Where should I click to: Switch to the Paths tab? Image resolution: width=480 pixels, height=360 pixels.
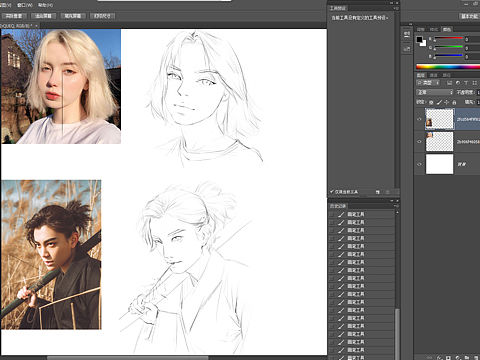(x=446, y=75)
